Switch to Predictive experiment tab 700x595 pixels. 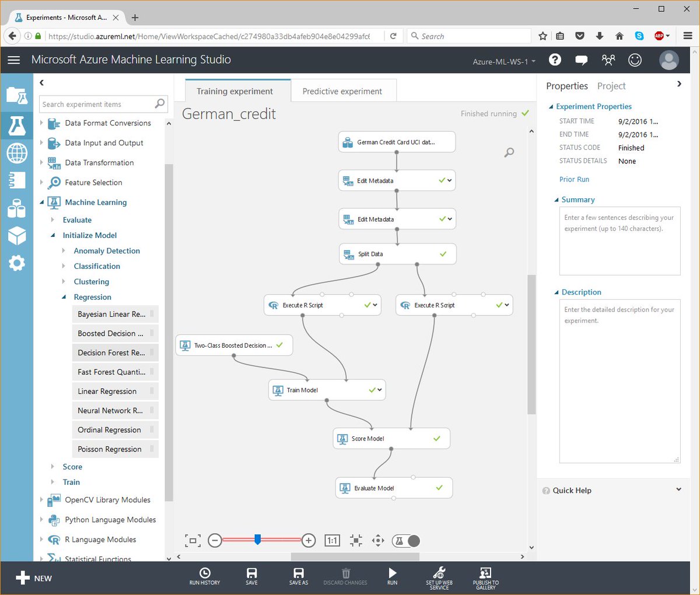coord(343,91)
